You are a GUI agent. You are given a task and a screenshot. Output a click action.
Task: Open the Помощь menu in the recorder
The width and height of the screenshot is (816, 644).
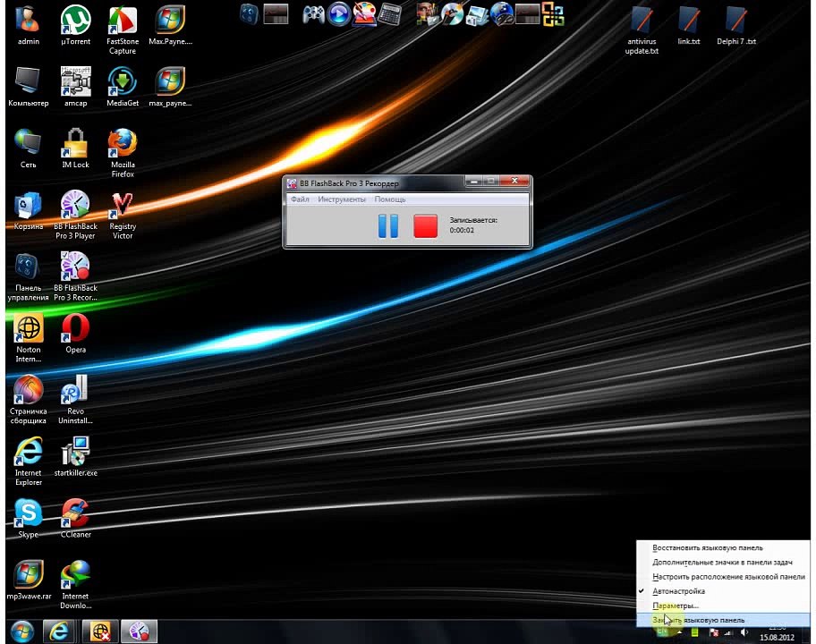(x=390, y=199)
